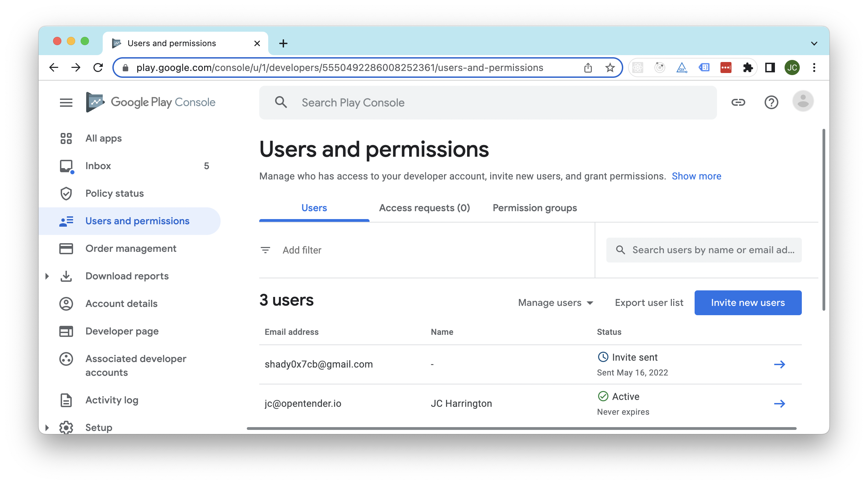Go forward in browser history

coord(76,68)
